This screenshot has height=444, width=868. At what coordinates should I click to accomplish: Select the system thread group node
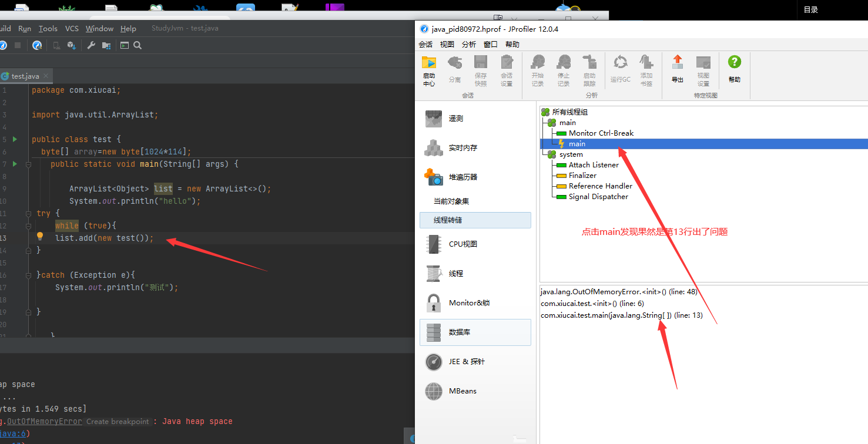tap(571, 154)
